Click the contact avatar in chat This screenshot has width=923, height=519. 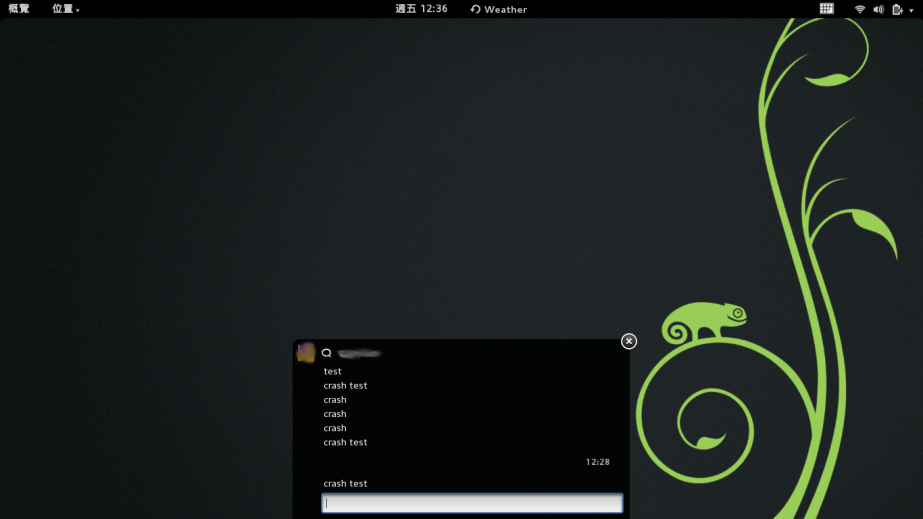click(306, 352)
